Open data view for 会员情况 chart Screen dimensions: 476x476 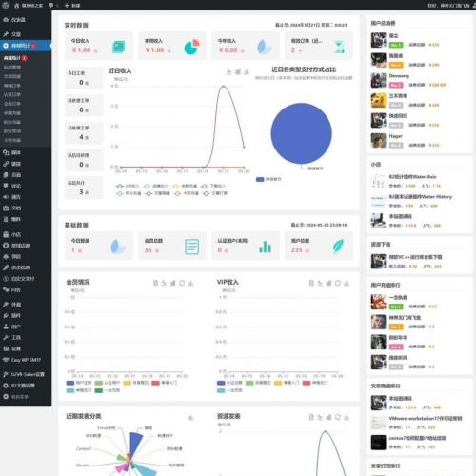pos(155,283)
